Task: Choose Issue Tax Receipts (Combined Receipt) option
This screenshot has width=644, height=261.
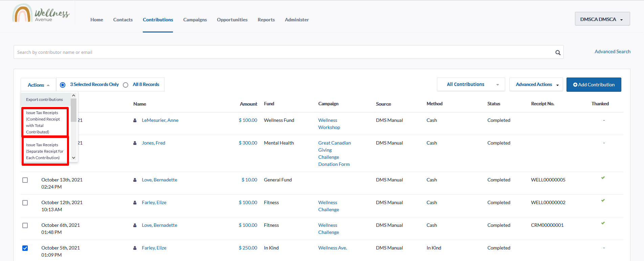Action: point(45,122)
